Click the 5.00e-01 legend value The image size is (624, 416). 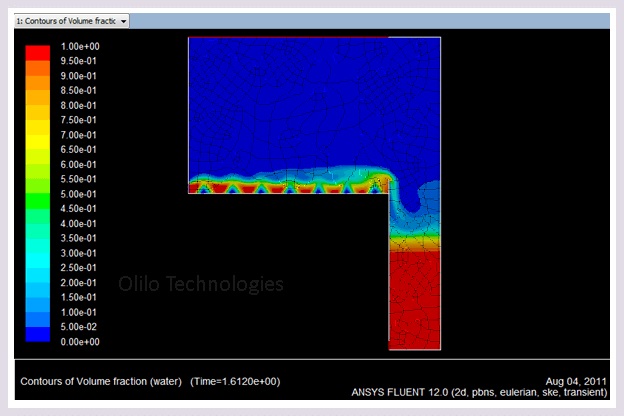(x=78, y=194)
